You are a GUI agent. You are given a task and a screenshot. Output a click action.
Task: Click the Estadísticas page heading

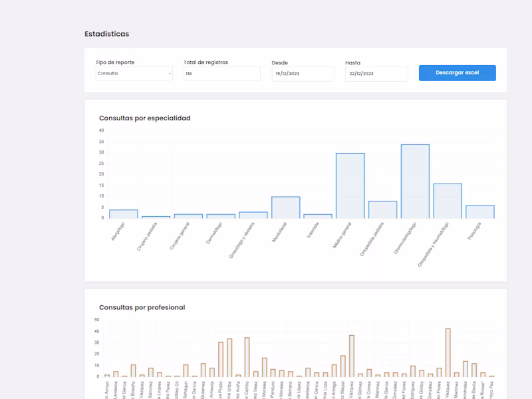pyautogui.click(x=106, y=34)
